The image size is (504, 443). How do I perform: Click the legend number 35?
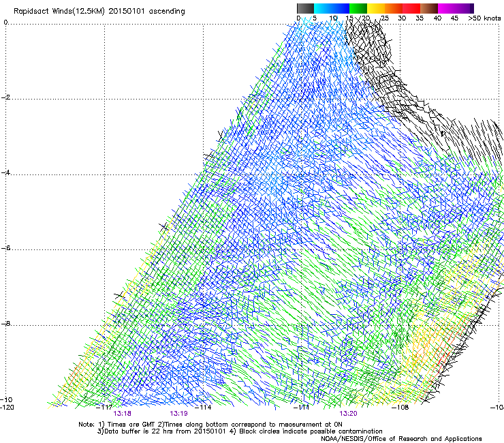(x=420, y=18)
